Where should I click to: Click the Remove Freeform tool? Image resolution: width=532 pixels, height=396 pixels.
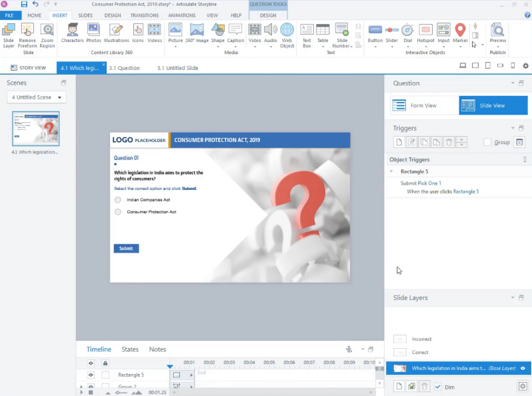pos(27,35)
